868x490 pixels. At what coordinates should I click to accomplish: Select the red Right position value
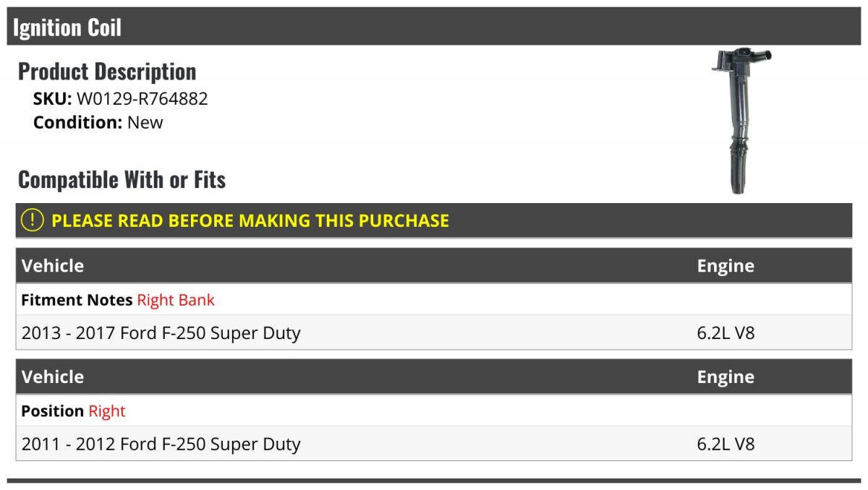[x=107, y=411]
